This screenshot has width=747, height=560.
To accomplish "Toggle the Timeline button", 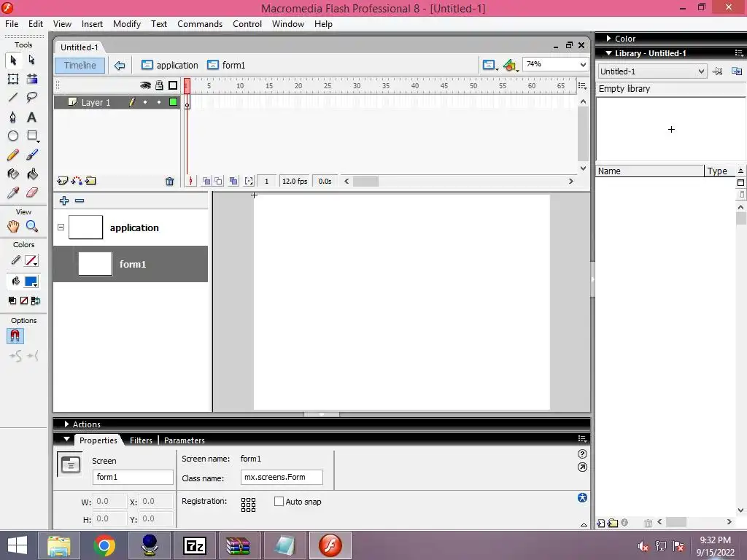I will 80,65.
